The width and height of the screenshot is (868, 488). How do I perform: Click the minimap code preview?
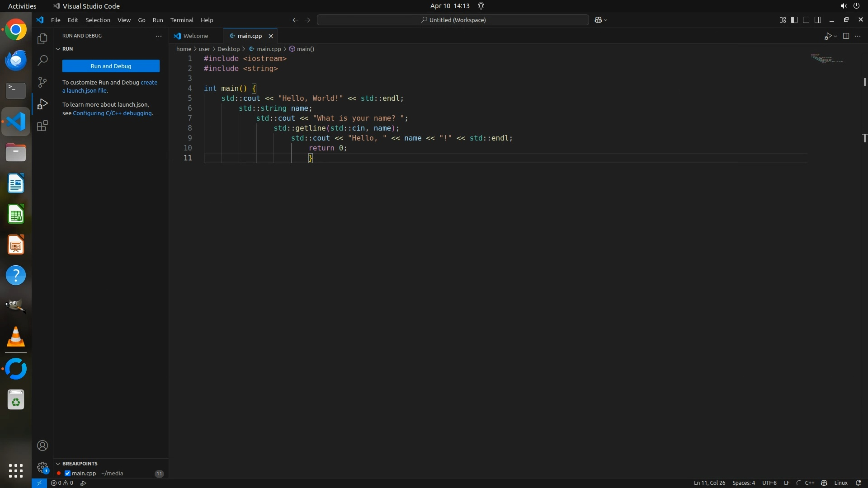tap(826, 58)
